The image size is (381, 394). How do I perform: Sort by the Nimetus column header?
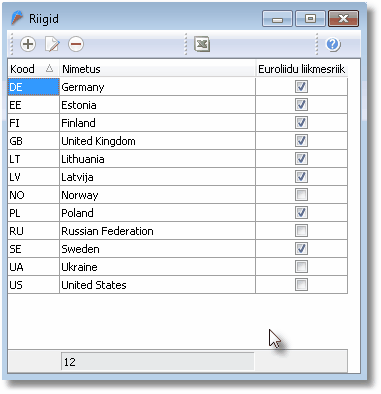point(157,69)
